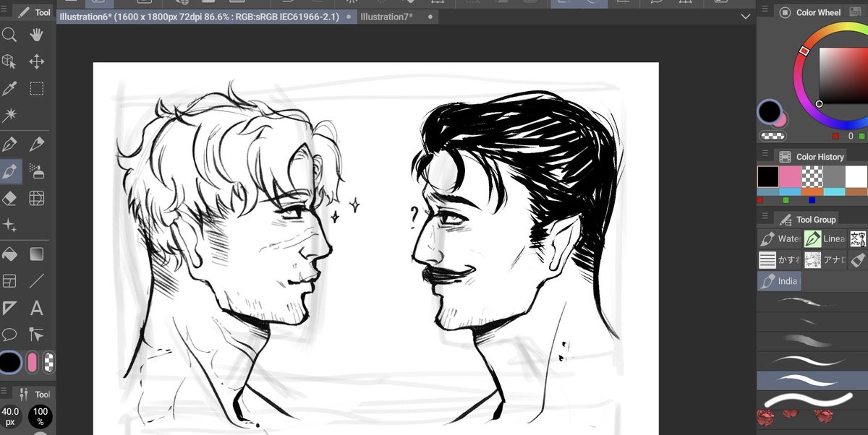868x435 pixels.
Task: Expand the canvas tab list chevron
Action: click(746, 16)
